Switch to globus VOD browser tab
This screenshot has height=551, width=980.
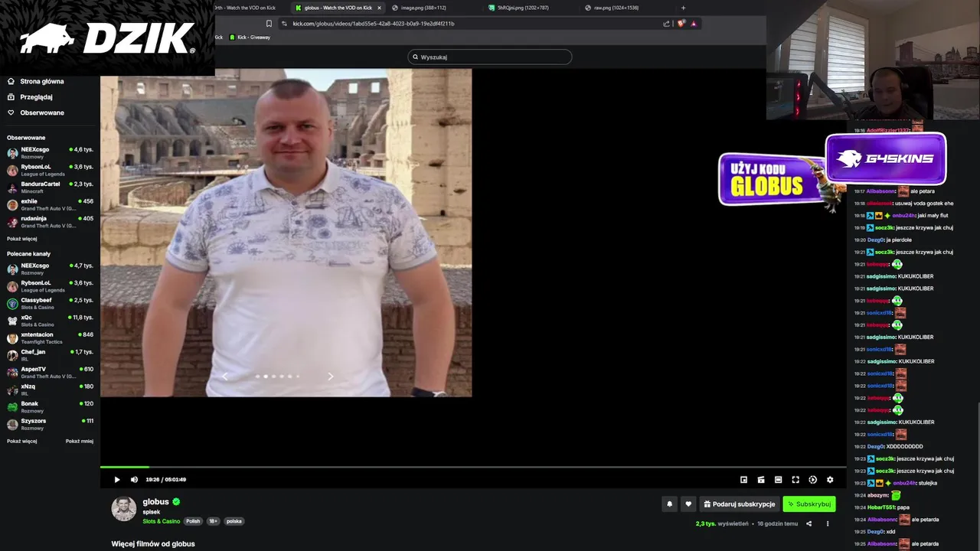[337, 8]
